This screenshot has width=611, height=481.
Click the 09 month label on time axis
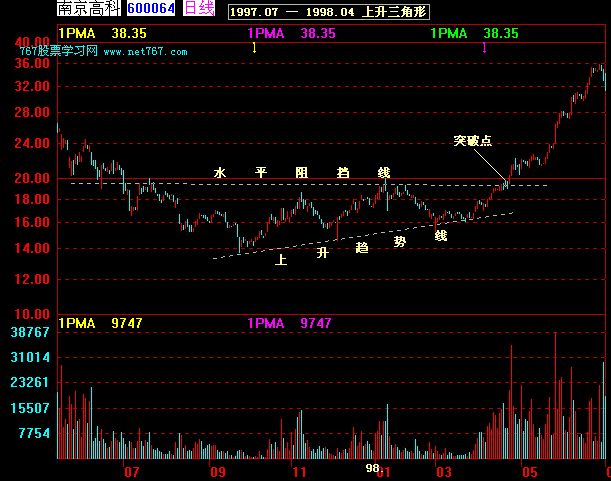click(218, 472)
